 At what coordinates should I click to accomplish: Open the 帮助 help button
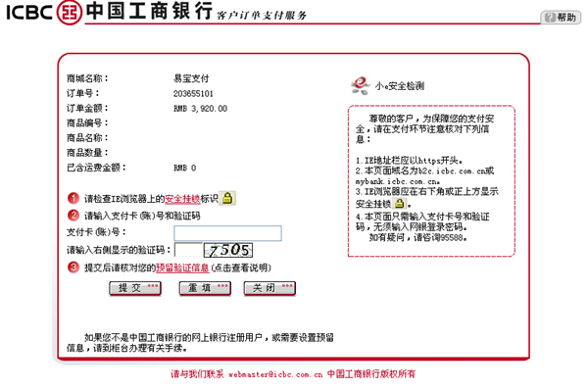(561, 18)
